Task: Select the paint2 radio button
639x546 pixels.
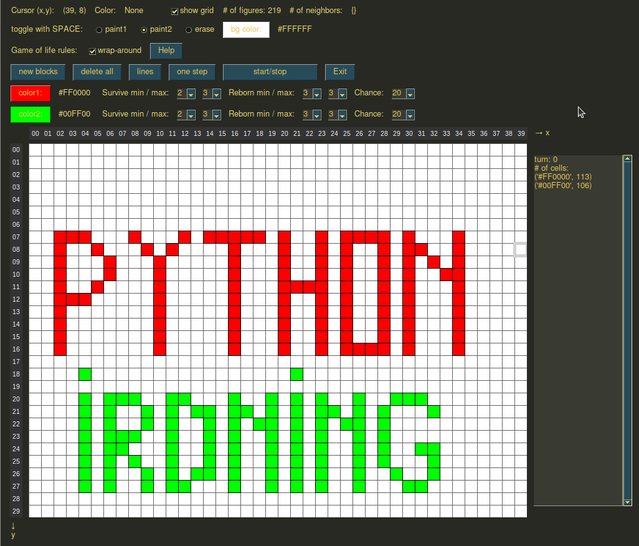Action: [143, 30]
